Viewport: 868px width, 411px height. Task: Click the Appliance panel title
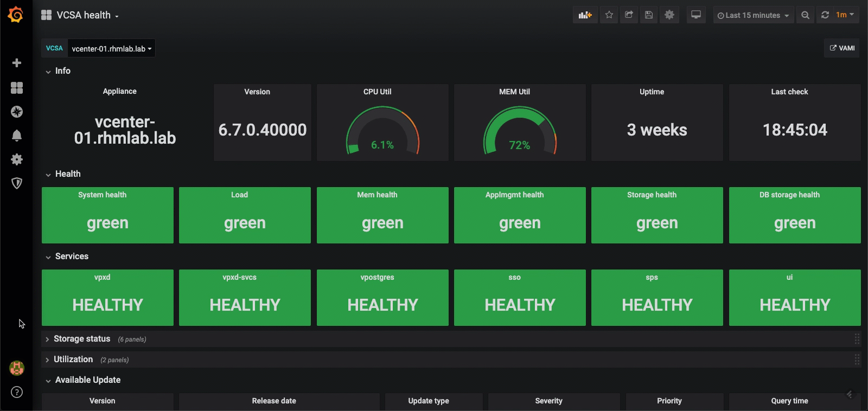(x=120, y=91)
